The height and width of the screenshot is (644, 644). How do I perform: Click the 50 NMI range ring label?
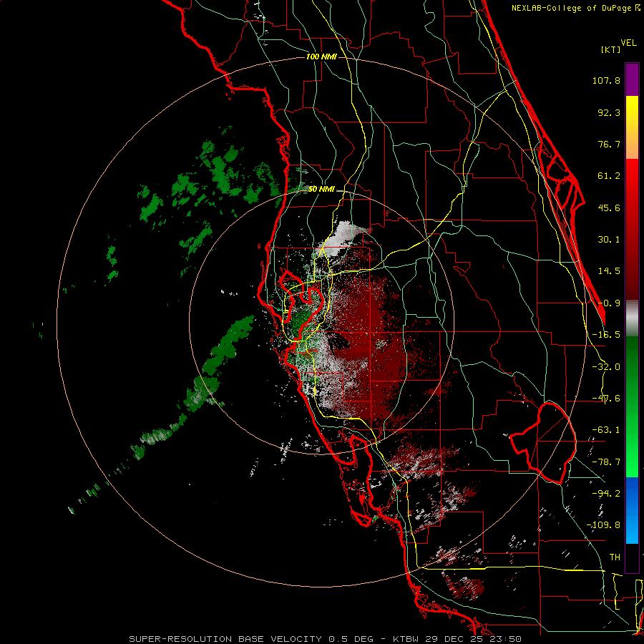pos(321,189)
